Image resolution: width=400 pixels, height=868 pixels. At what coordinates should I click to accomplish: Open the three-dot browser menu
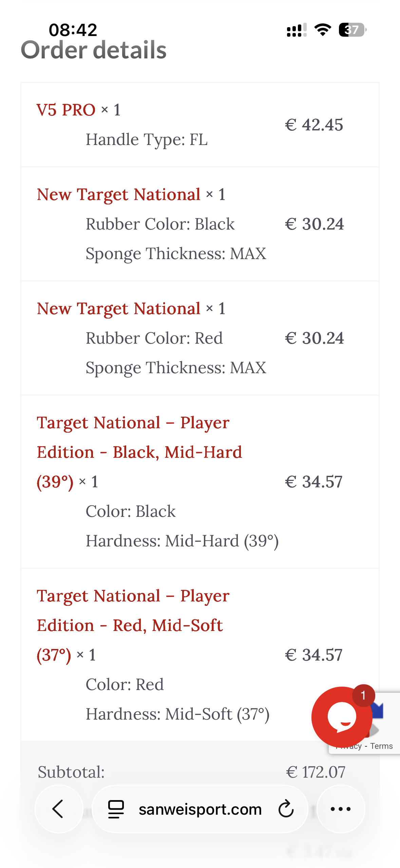[x=341, y=809]
